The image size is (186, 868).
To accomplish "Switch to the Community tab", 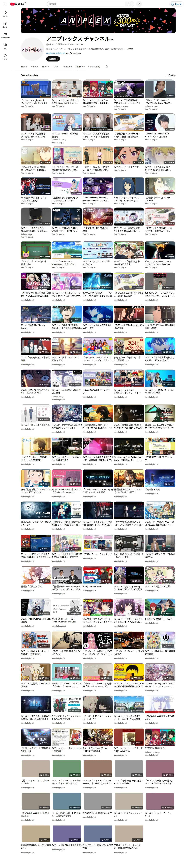I will [x=94, y=67].
